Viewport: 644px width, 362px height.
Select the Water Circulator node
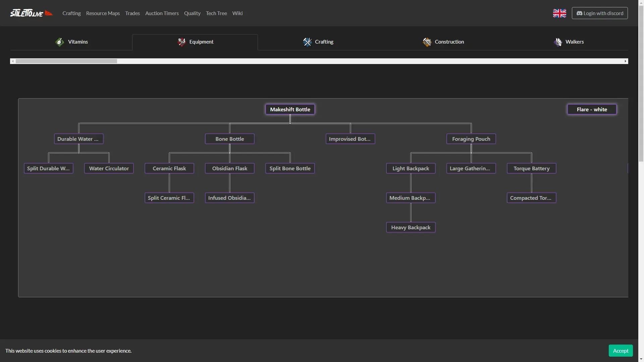(109, 168)
